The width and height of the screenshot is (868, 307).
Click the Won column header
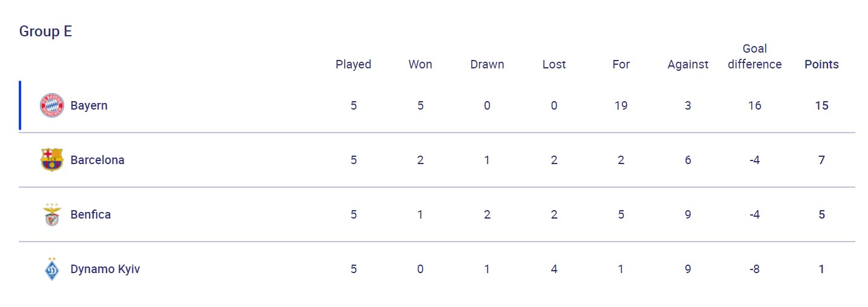tap(420, 64)
